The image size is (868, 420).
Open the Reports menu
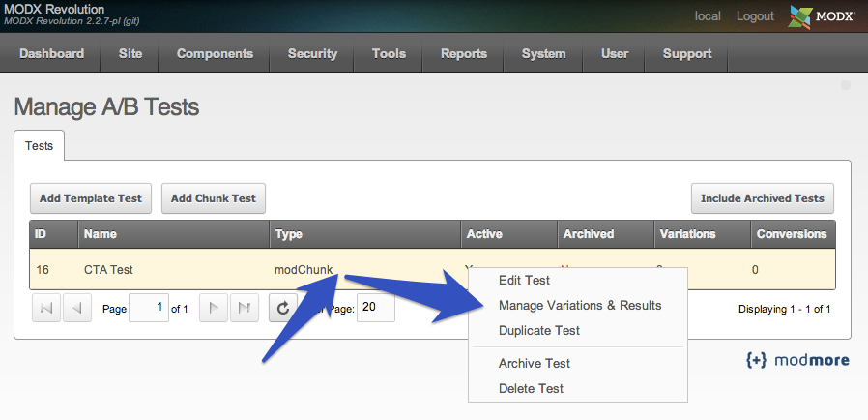pos(464,54)
